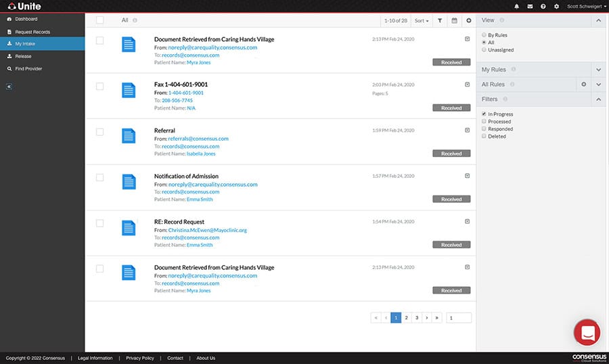This screenshot has height=364, width=609.
Task: Open action menu icon for Referral row
Action: click(x=467, y=130)
